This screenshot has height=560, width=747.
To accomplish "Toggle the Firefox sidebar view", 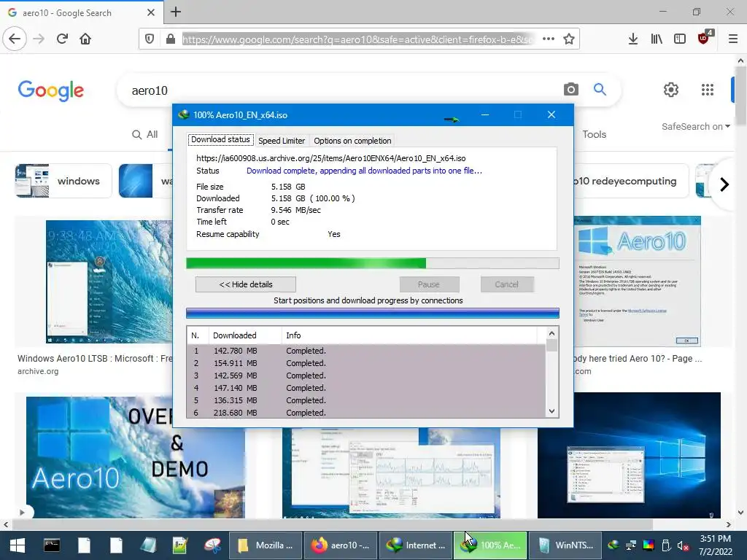I will 680,39.
